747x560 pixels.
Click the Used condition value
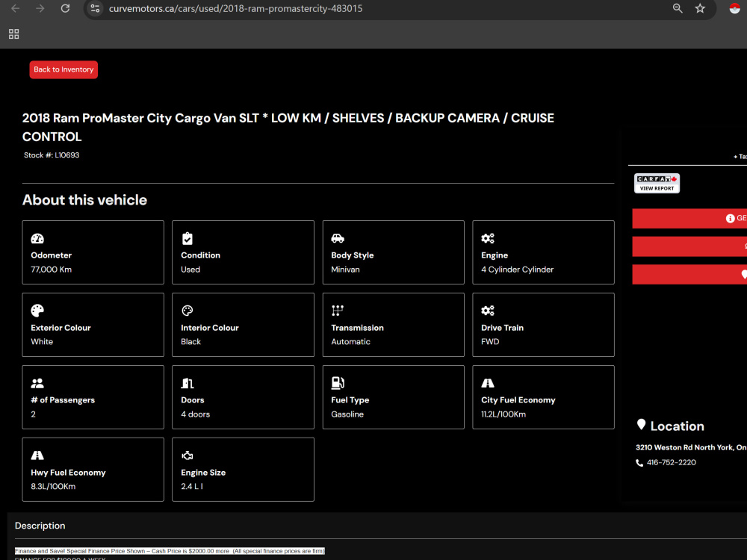tap(190, 270)
